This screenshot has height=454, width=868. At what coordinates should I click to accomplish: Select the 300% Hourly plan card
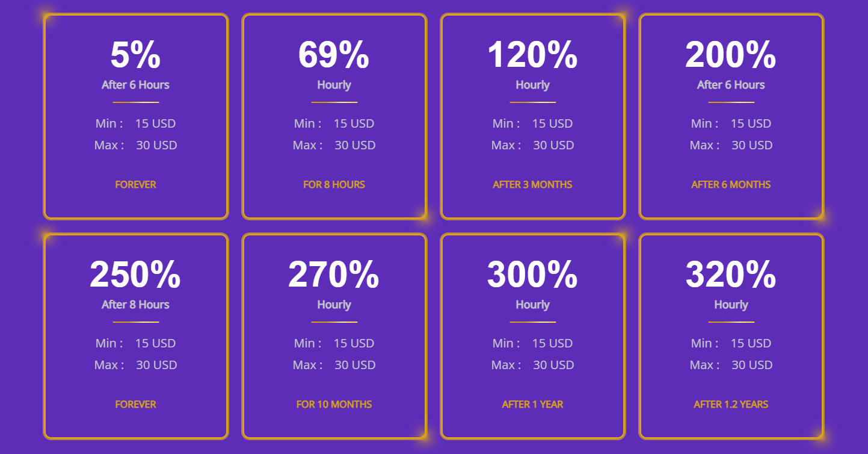(x=532, y=336)
